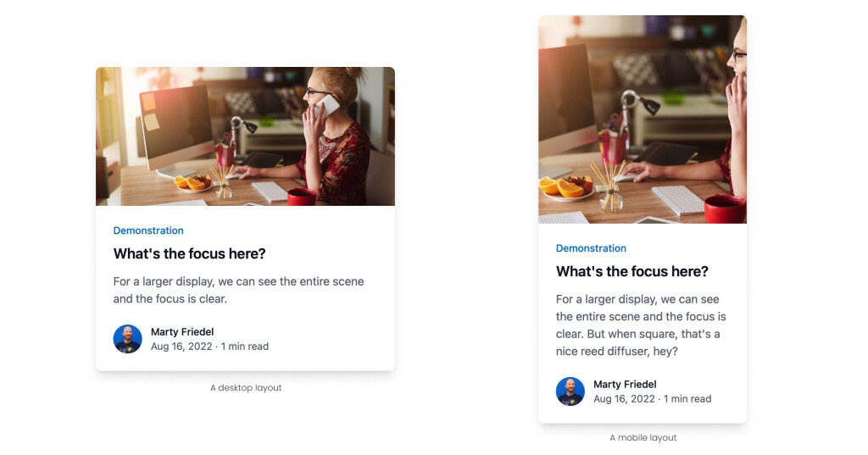868x455 pixels.
Task: Click the desktop card's description paragraph
Action: tap(238, 290)
